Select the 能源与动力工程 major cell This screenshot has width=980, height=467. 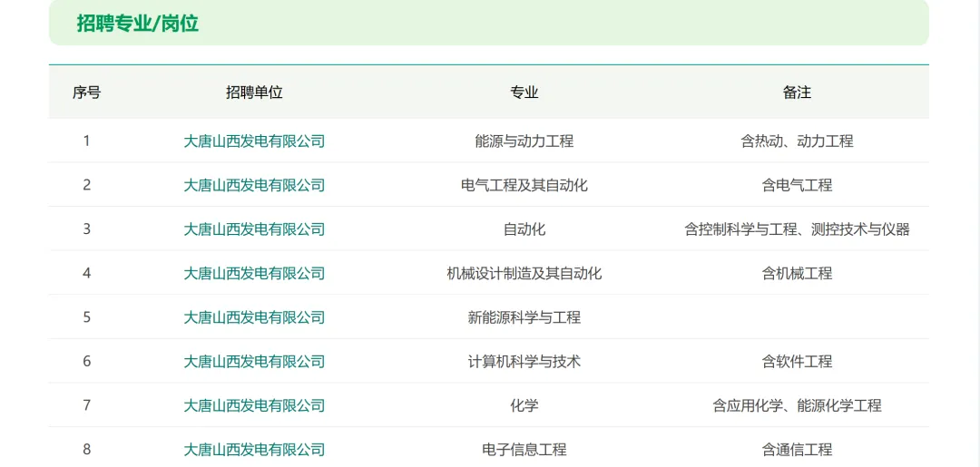point(524,141)
